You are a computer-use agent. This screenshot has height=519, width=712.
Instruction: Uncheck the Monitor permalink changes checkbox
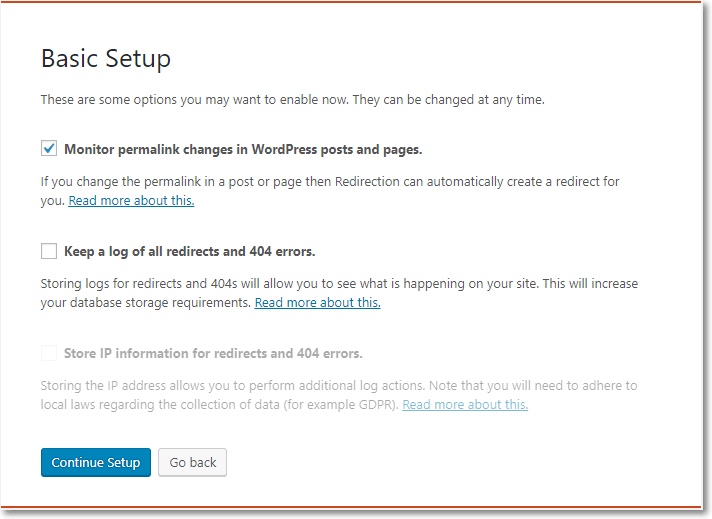49,148
